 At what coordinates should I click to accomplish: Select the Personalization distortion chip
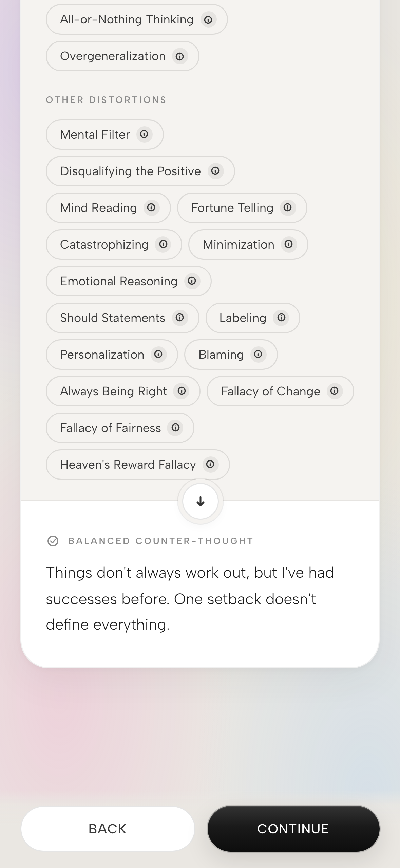click(102, 355)
